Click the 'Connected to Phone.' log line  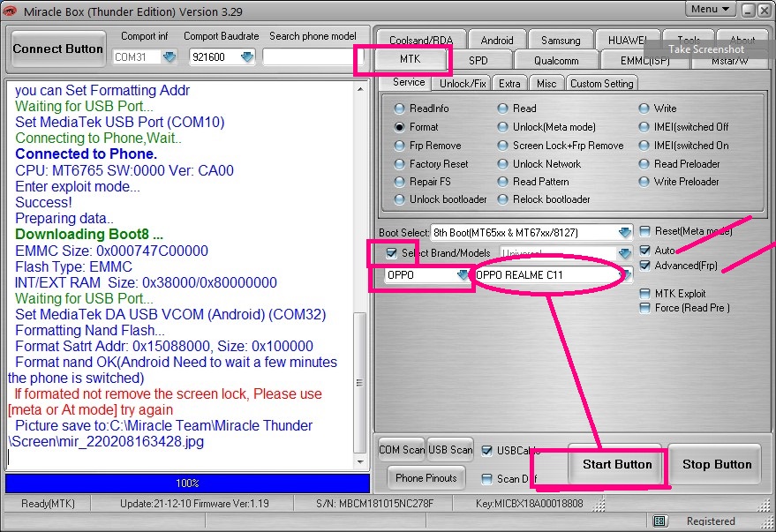[86, 154]
